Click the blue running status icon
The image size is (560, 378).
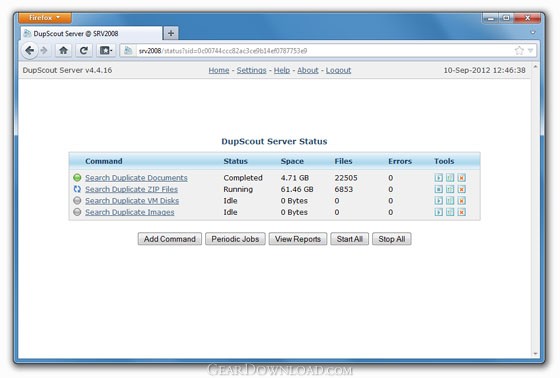click(x=77, y=189)
